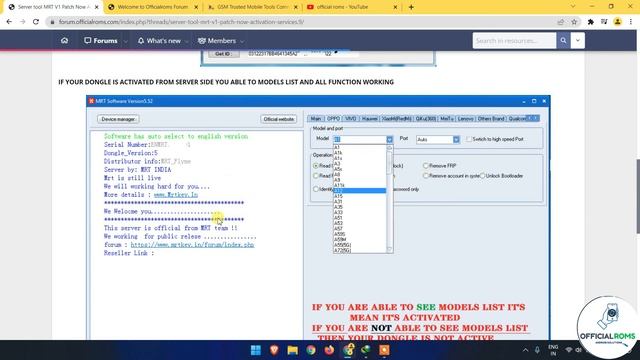Open Members in the navigation bar
Viewport: 640px width, 360px height.
tap(217, 40)
